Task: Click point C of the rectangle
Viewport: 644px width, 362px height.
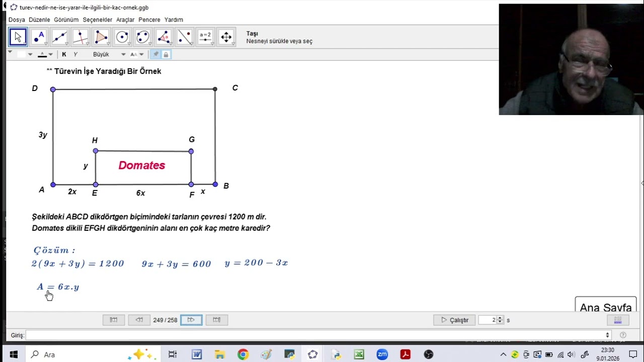Action: pos(215,89)
